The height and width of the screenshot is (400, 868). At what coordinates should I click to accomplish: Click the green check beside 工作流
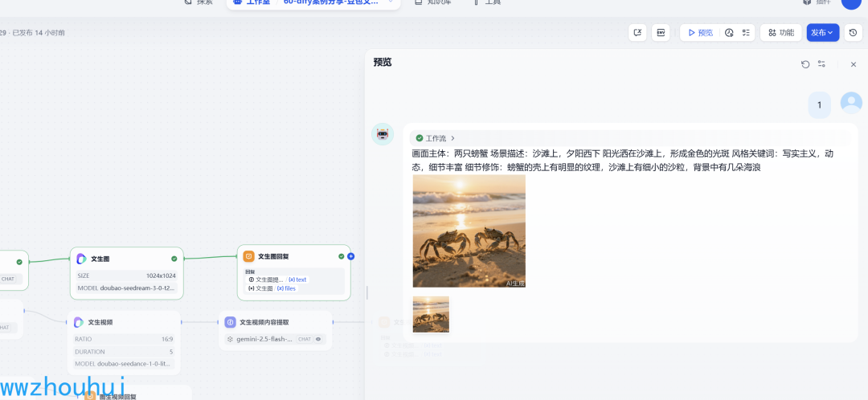click(x=419, y=138)
